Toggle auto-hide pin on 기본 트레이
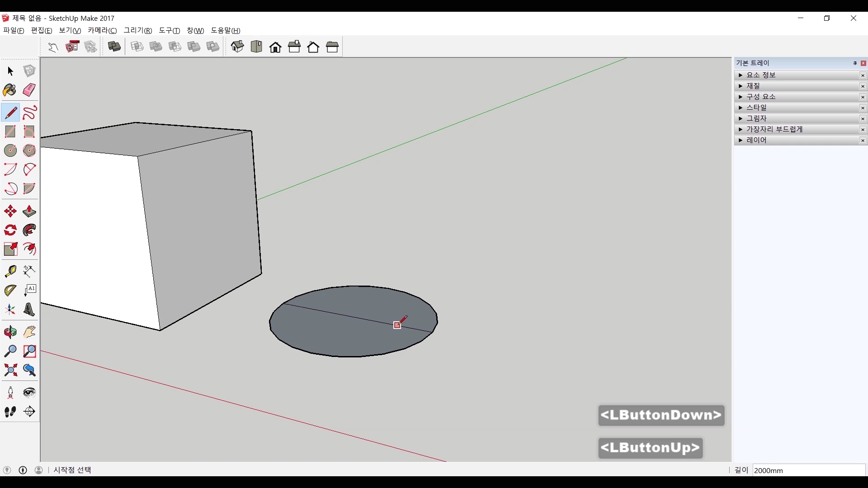Viewport: 868px width, 488px height. [855, 63]
